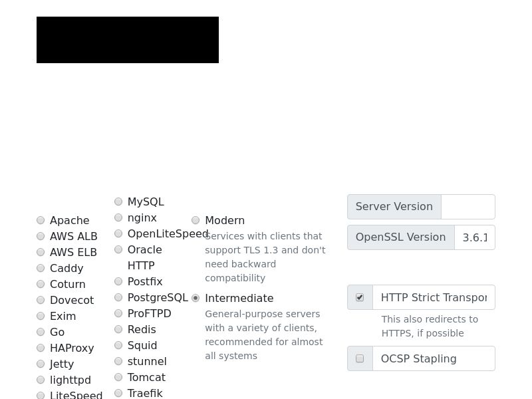This screenshot has height=399, width=532.
Task: Select the Traefik radio button
Action: [x=118, y=393]
